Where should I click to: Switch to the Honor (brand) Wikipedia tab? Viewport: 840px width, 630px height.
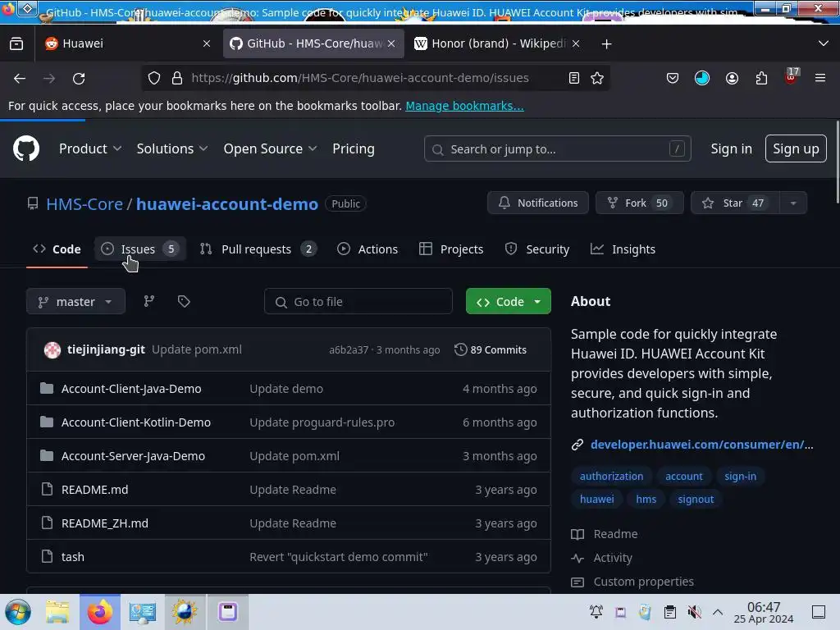tap(497, 43)
